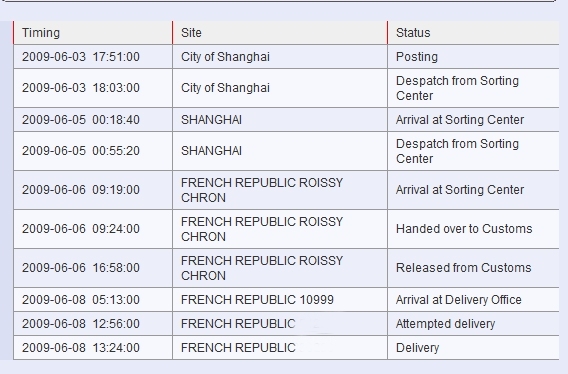Select the 2009-06-03 18:03:00 timing cell
This screenshot has width=568, height=374.
pyautogui.click(x=93, y=88)
